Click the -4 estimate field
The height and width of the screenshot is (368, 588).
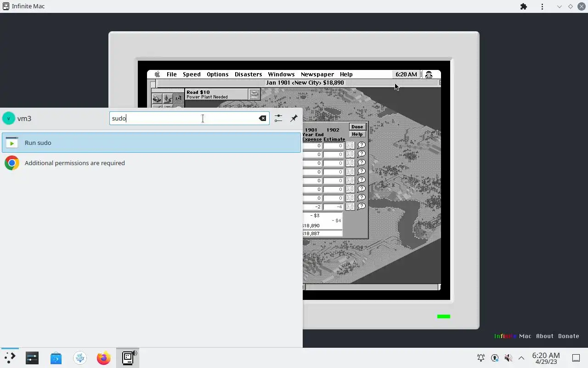334,207
